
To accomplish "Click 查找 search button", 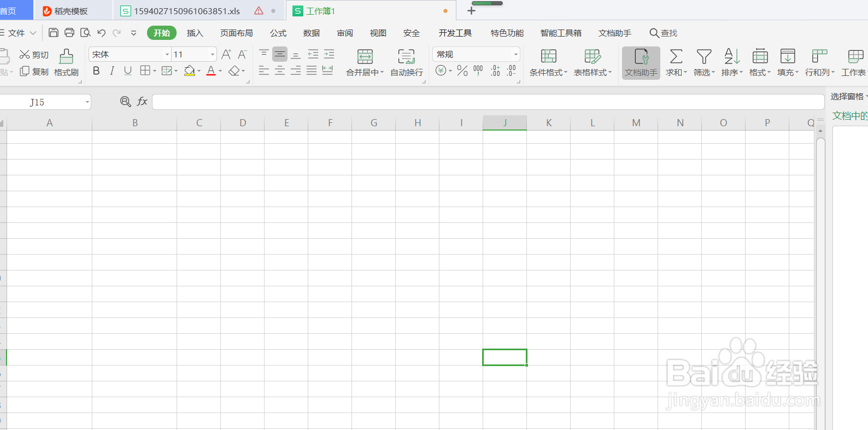I will pos(663,33).
